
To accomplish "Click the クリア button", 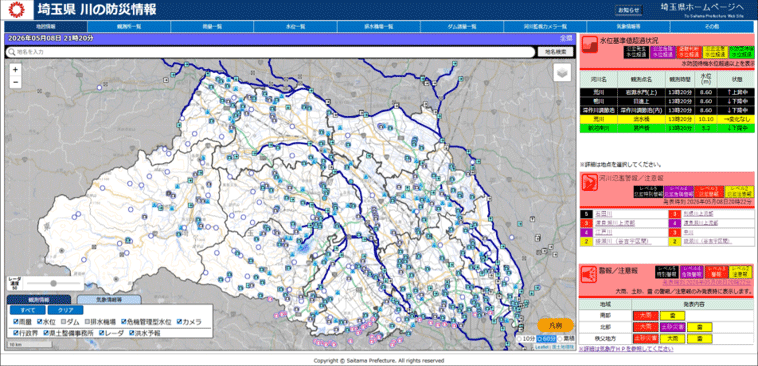I will [x=66, y=310].
